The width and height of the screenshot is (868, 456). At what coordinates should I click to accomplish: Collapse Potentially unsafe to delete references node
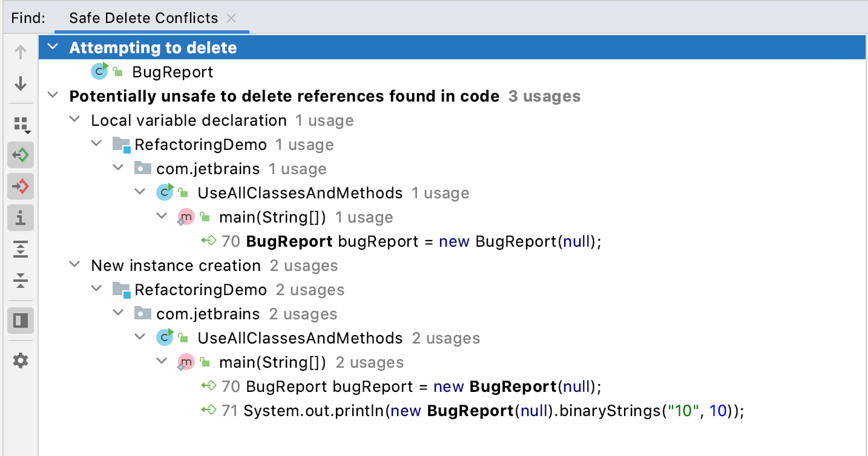point(53,96)
